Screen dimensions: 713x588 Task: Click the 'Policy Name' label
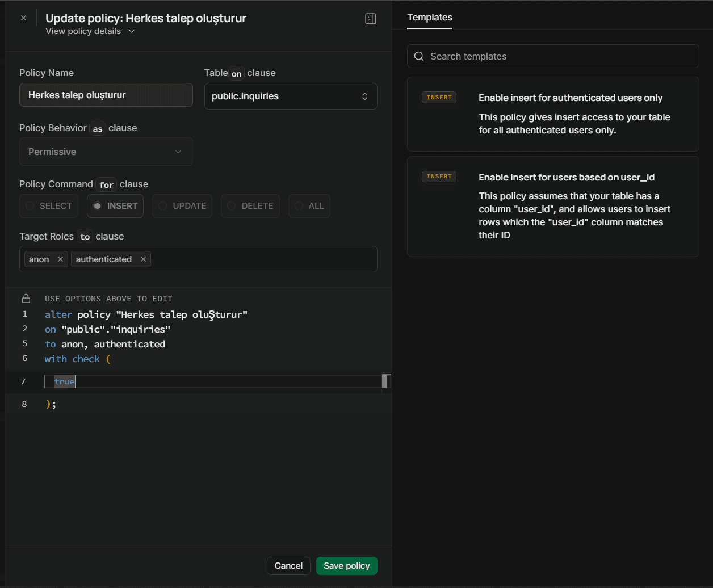(47, 73)
